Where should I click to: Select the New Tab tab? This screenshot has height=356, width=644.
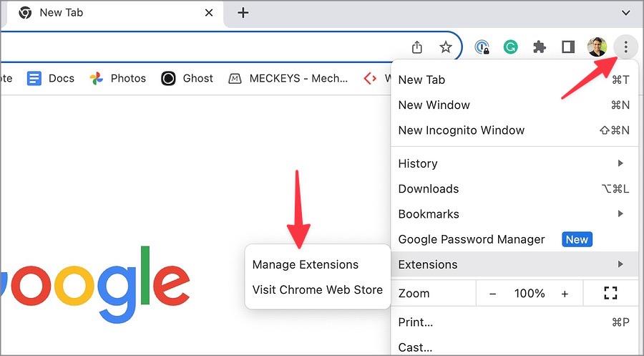click(115, 13)
